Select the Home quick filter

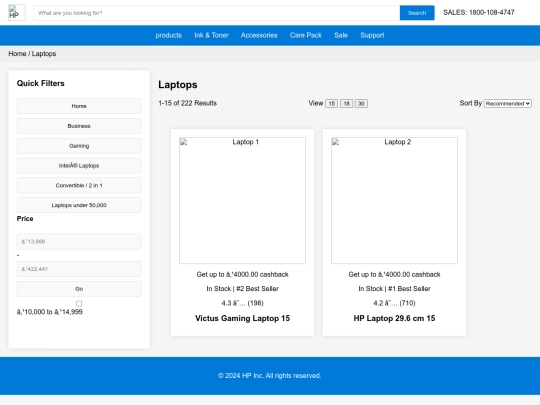pos(79,106)
